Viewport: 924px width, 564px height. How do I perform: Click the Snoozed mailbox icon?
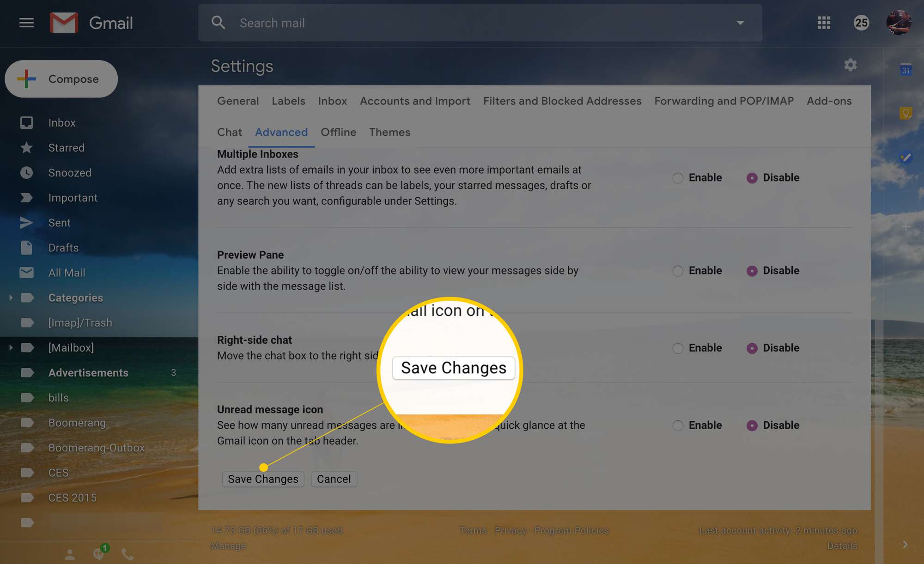[x=26, y=172]
